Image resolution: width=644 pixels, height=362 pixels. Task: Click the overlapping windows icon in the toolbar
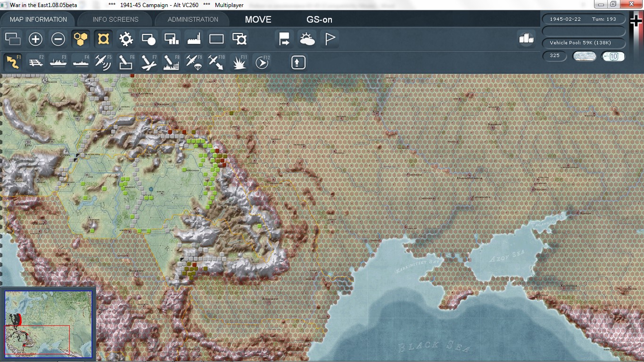pos(13,39)
